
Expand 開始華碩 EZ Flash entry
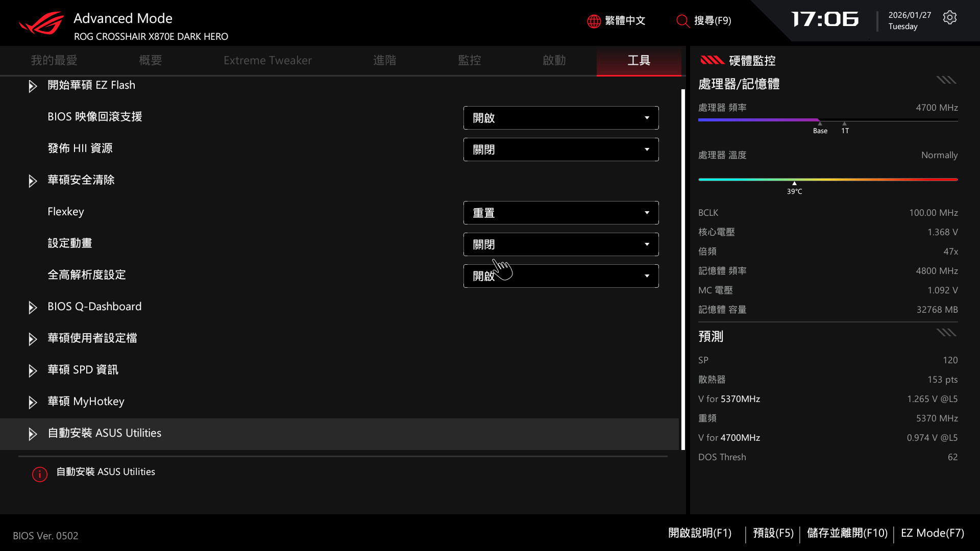click(91, 85)
